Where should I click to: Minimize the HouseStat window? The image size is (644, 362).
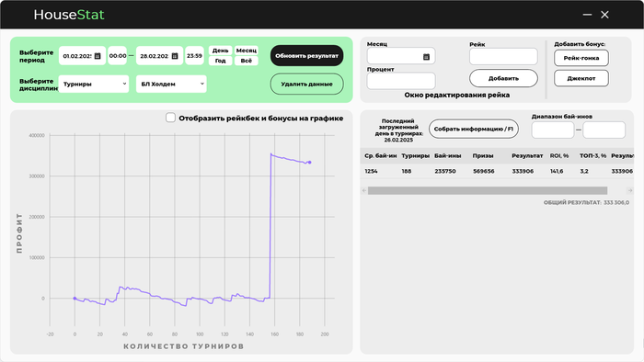pyautogui.click(x=587, y=15)
